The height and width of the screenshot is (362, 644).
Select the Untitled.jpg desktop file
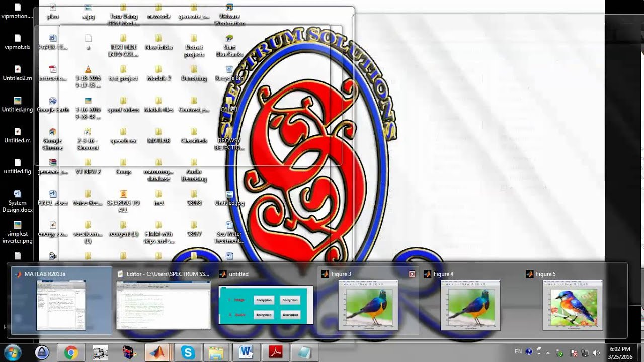tap(229, 198)
